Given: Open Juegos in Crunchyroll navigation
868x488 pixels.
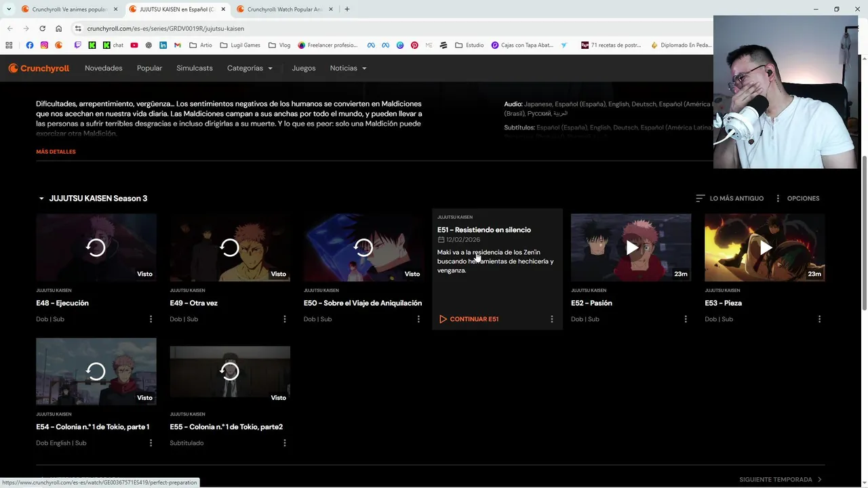Looking at the screenshot, I should pyautogui.click(x=304, y=68).
